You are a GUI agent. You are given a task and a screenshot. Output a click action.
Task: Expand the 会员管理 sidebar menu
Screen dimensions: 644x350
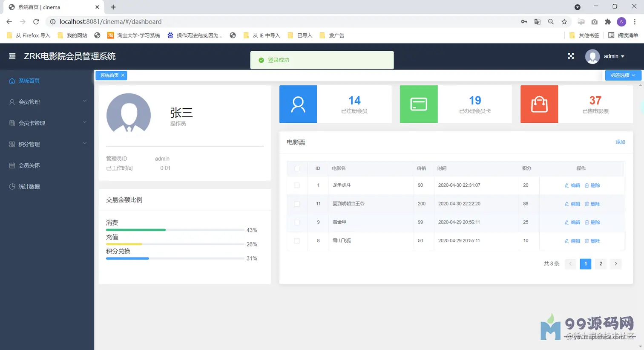47,102
